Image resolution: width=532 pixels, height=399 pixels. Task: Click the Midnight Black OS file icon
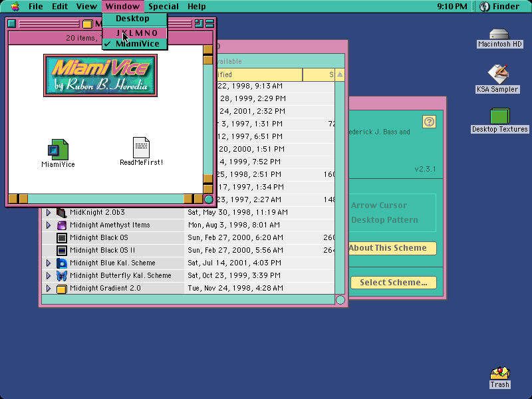61,238
